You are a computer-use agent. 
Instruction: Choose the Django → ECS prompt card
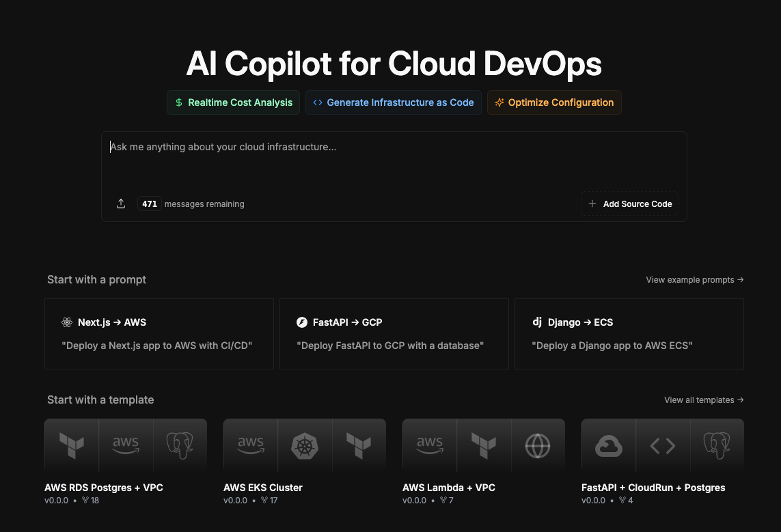(x=629, y=334)
